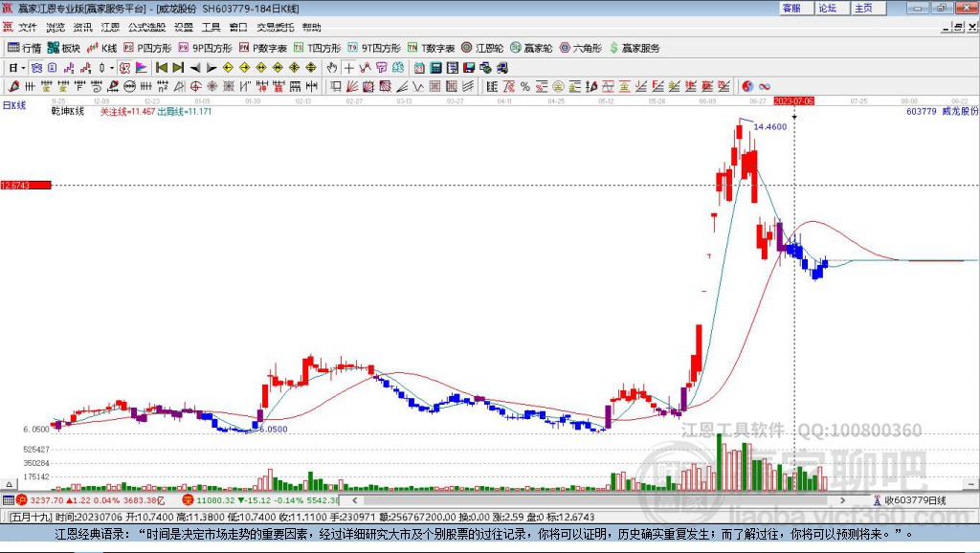
Task: Select the red target circle tool
Action: pos(195,86)
